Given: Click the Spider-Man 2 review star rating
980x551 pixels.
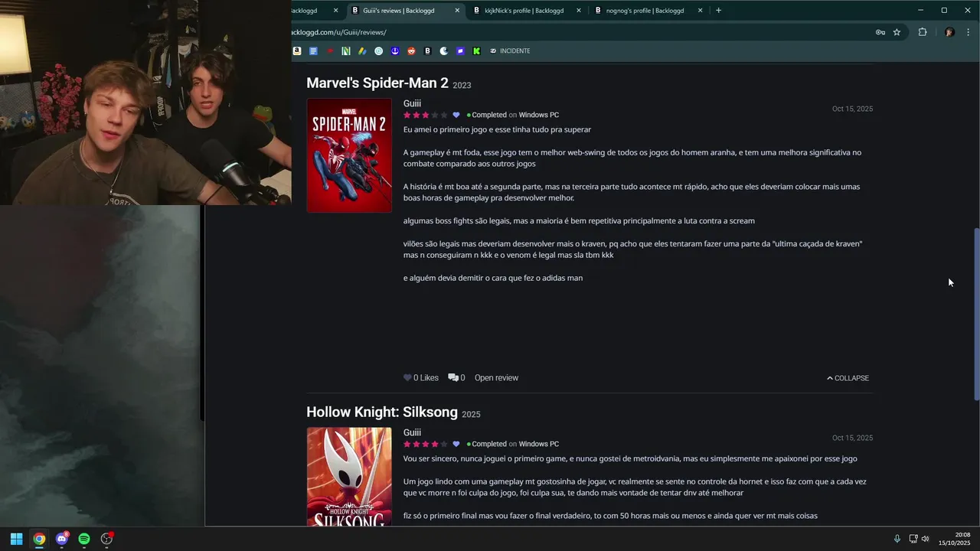Looking at the screenshot, I should (x=426, y=115).
